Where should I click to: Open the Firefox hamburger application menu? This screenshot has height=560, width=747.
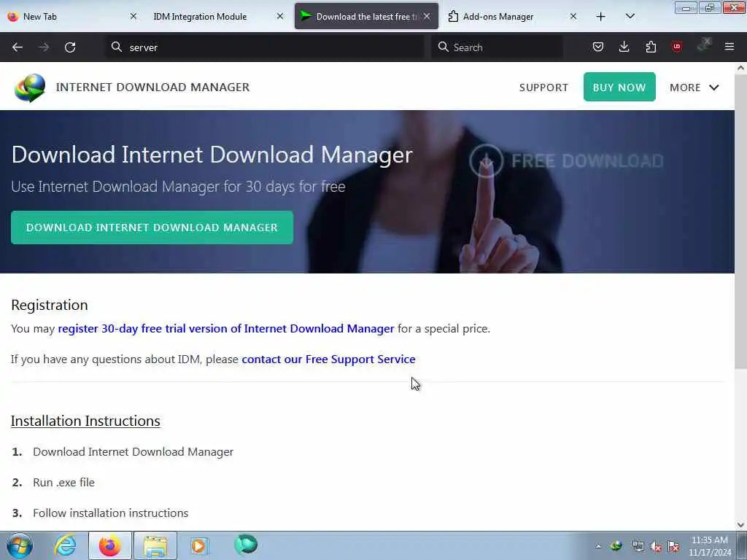click(x=729, y=47)
